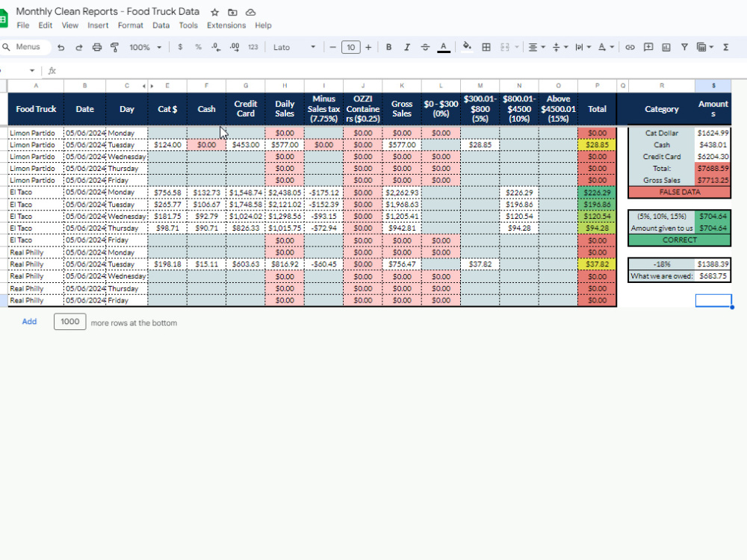
Task: Click the Functions sigma icon
Action: pos(725,47)
